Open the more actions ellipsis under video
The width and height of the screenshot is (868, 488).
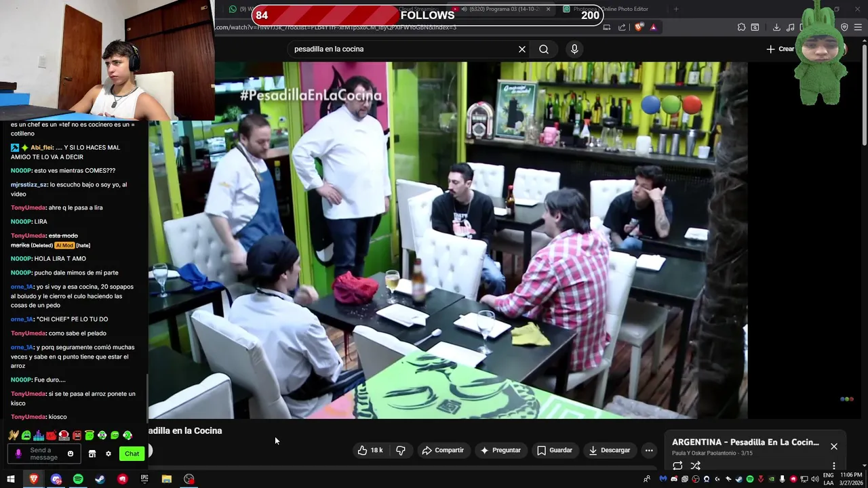click(x=649, y=450)
